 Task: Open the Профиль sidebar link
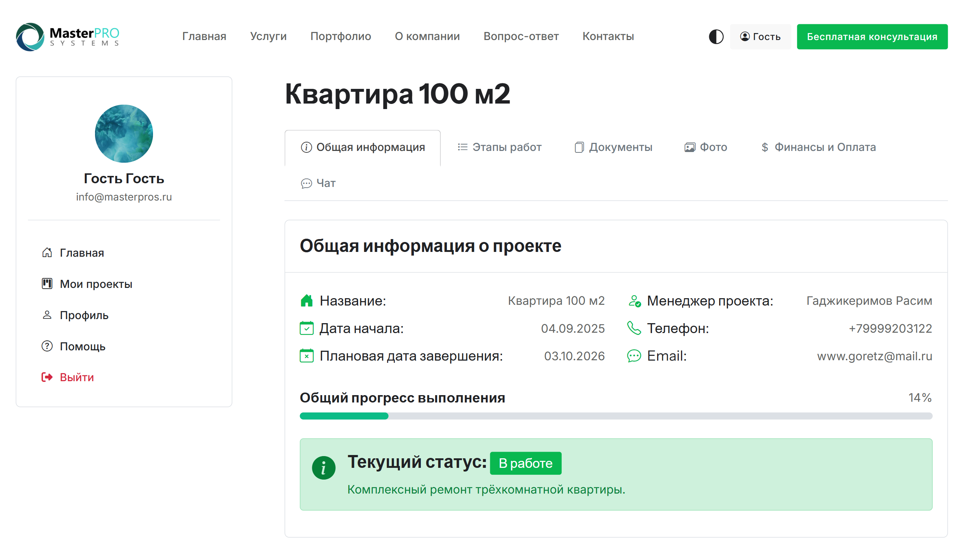tap(84, 315)
